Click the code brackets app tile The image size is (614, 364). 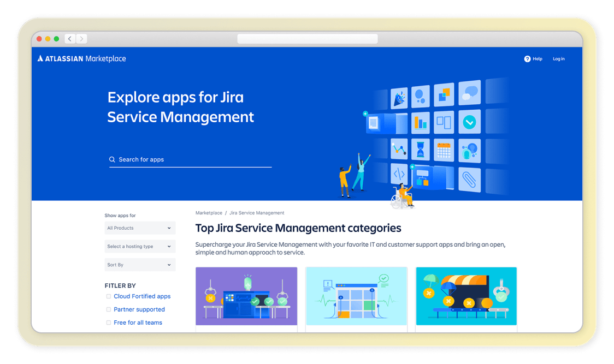(399, 174)
